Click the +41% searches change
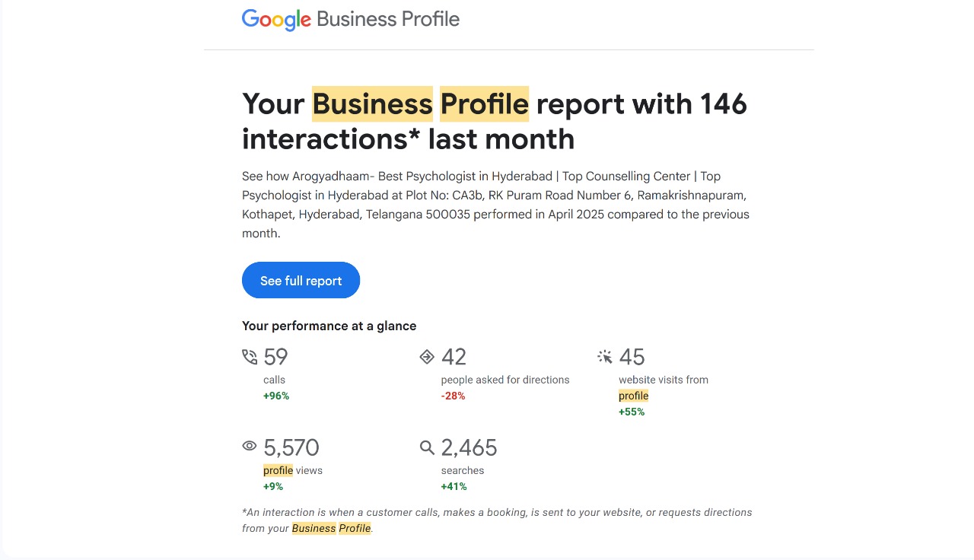Viewport: 974px width, 560px height. 454,486
